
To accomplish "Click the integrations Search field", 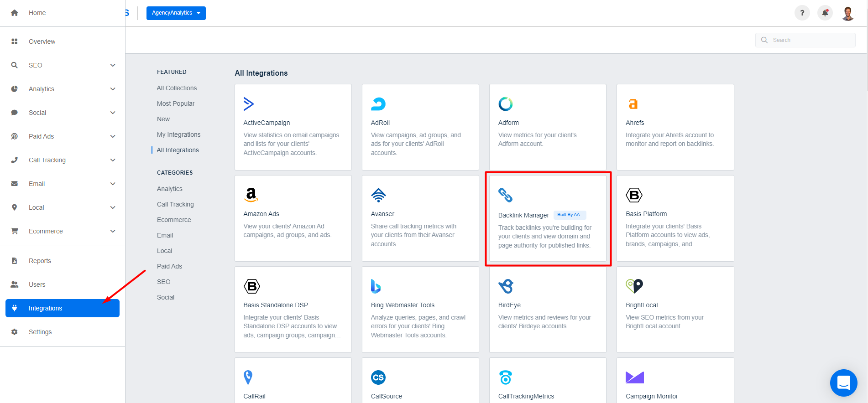I will point(805,40).
